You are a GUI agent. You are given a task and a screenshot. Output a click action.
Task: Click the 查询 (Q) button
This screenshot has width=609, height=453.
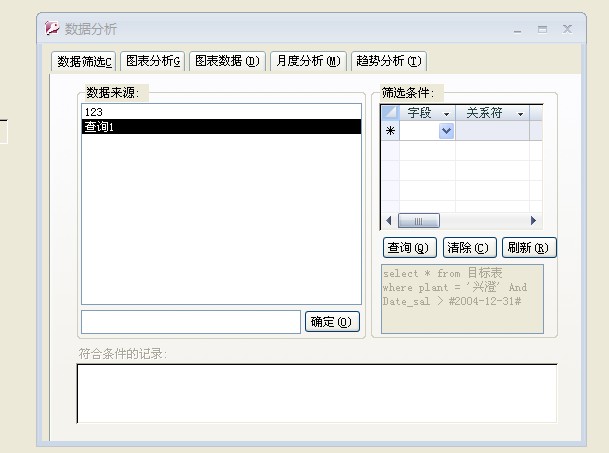coord(409,247)
